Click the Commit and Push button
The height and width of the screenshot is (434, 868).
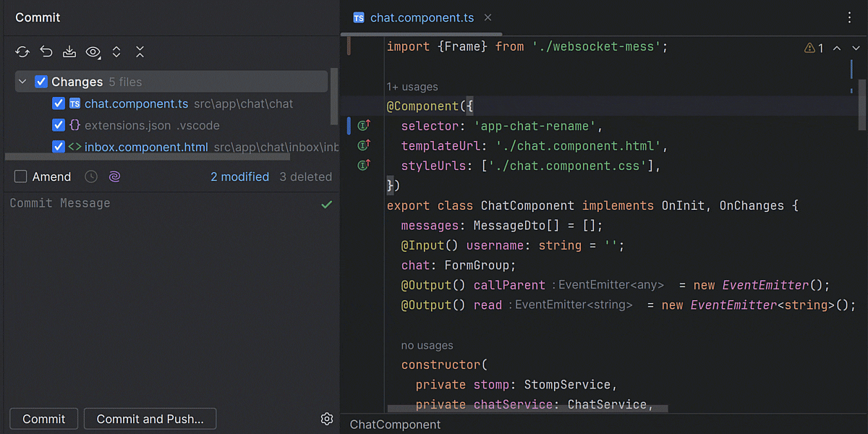click(150, 418)
